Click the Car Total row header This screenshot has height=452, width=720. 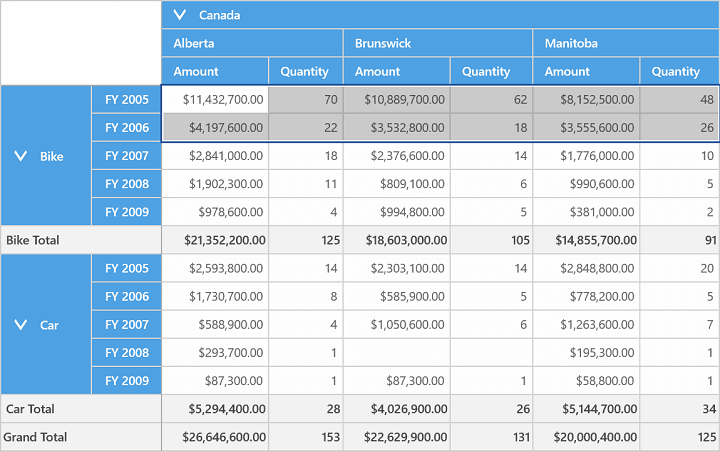(x=81, y=409)
